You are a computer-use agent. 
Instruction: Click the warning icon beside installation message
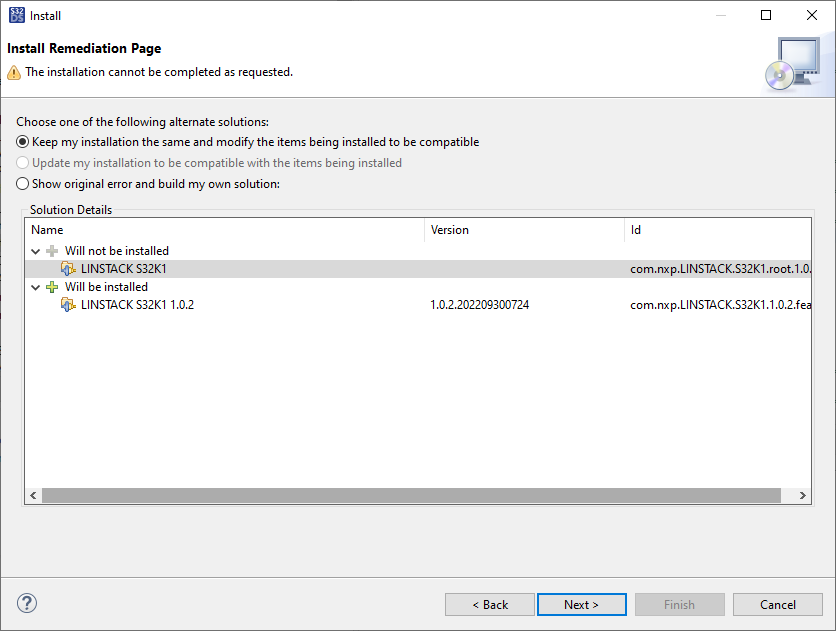click(14, 72)
